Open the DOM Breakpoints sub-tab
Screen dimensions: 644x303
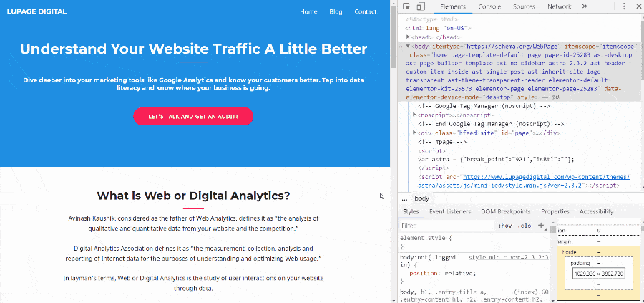(x=506, y=212)
